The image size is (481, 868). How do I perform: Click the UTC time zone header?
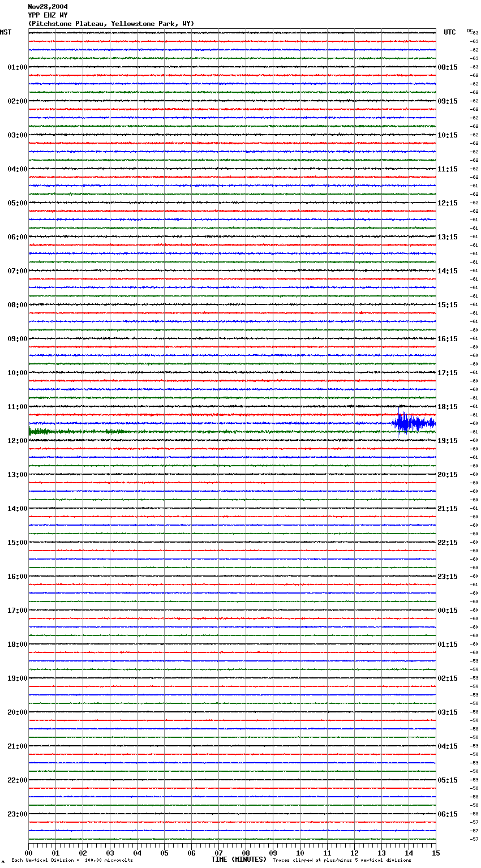[450, 32]
